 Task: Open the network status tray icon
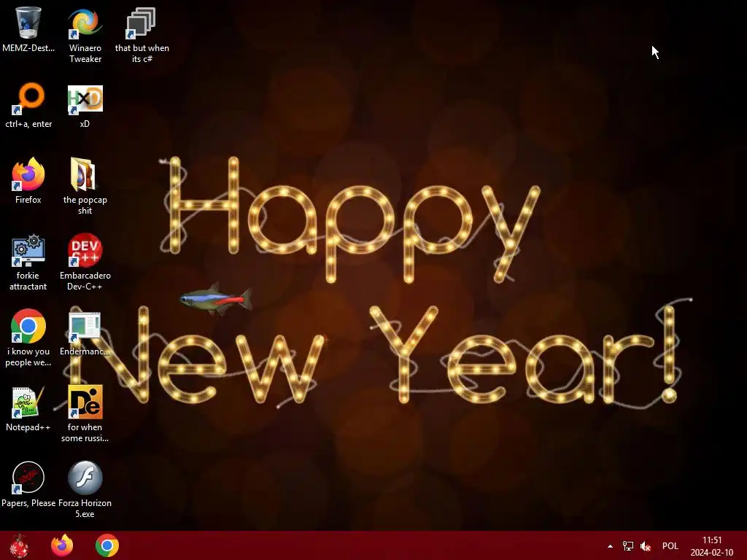pos(628,546)
